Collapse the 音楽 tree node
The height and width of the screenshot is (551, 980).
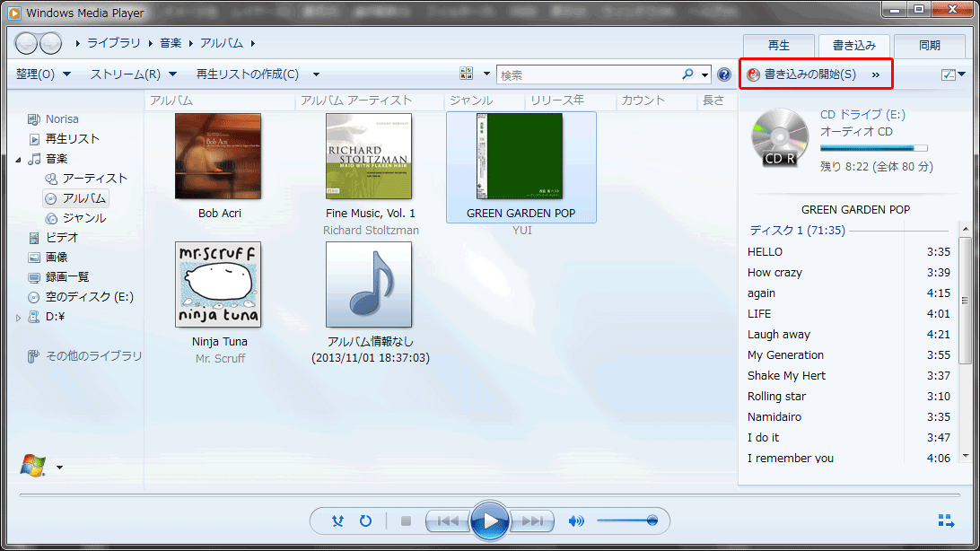pos(18,160)
